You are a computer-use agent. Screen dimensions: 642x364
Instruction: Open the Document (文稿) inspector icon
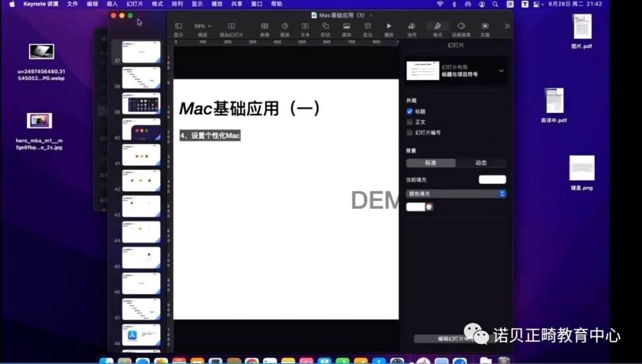[x=485, y=26]
